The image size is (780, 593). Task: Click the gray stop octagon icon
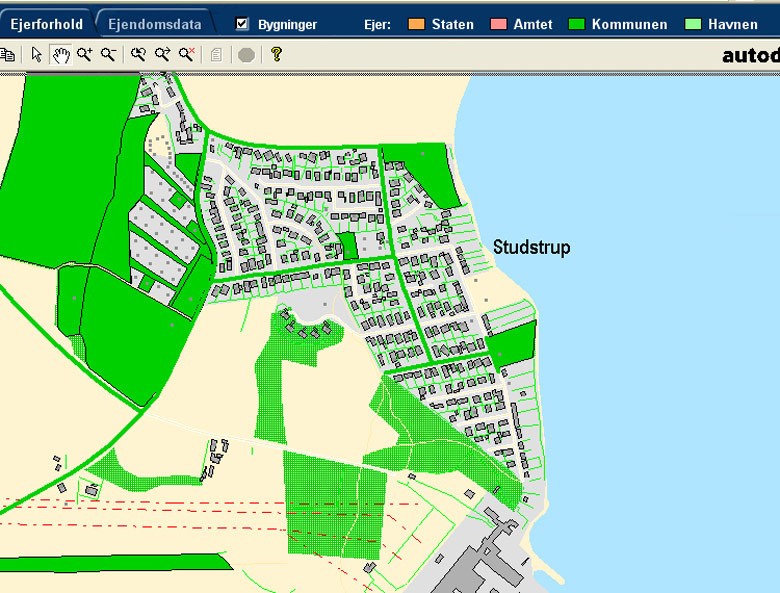246,55
